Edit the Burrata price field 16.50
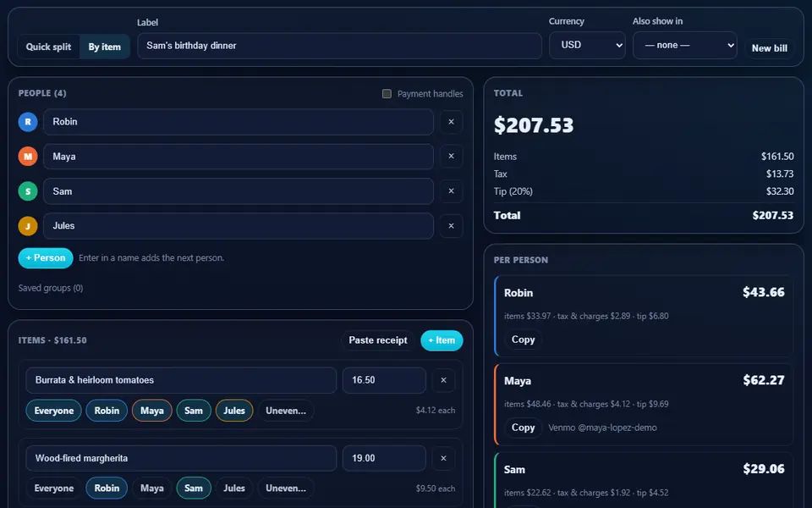 384,380
